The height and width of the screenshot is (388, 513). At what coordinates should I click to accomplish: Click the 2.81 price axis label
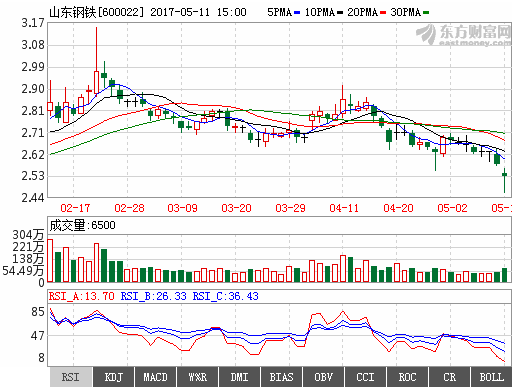[33, 111]
